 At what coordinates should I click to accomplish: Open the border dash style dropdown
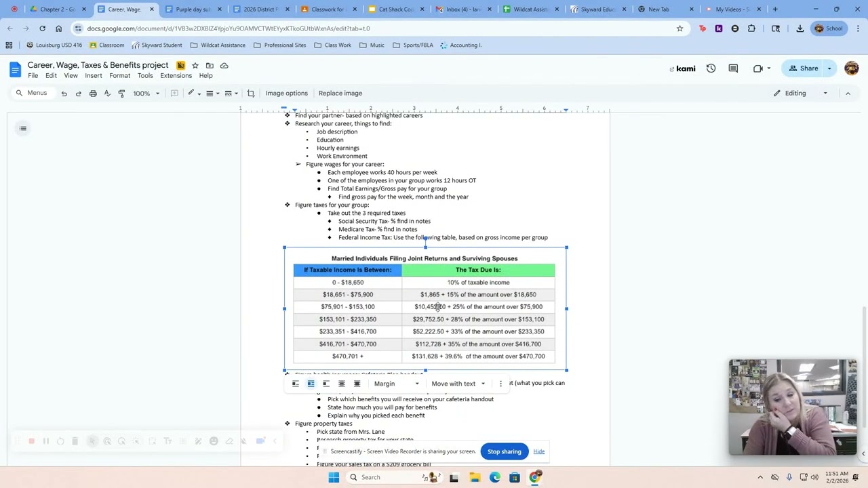pos(231,94)
